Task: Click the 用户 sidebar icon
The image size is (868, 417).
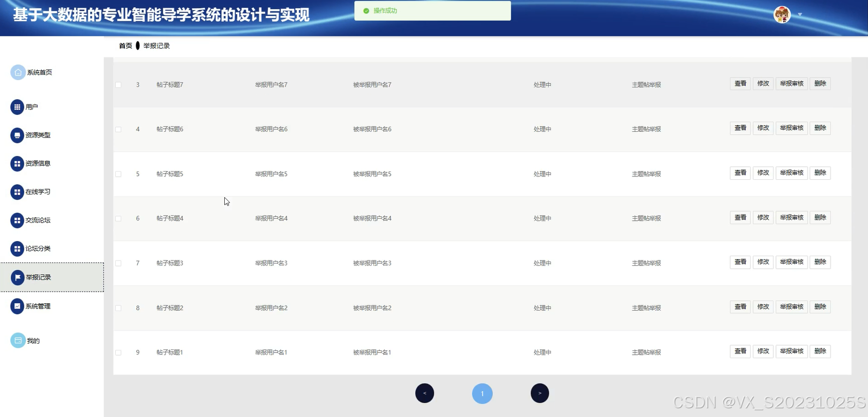Action: 17,107
